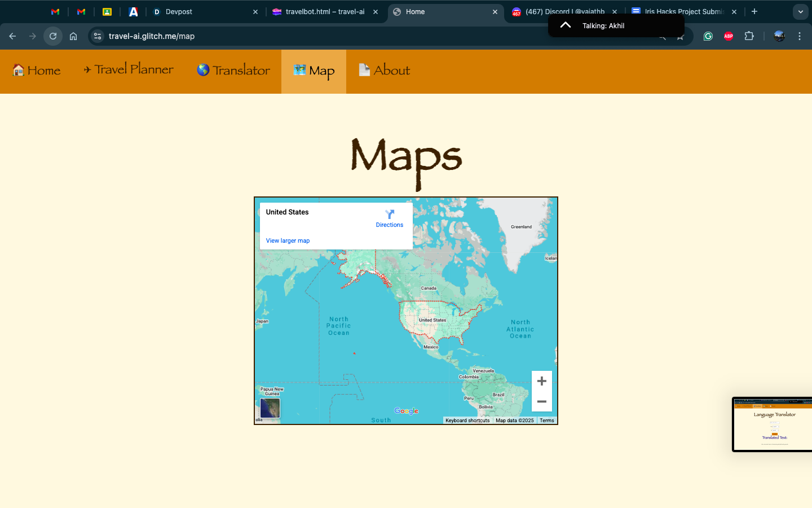Screen dimensions: 812x508
Task: Bookmark this page with star icon
Action: 681,37
